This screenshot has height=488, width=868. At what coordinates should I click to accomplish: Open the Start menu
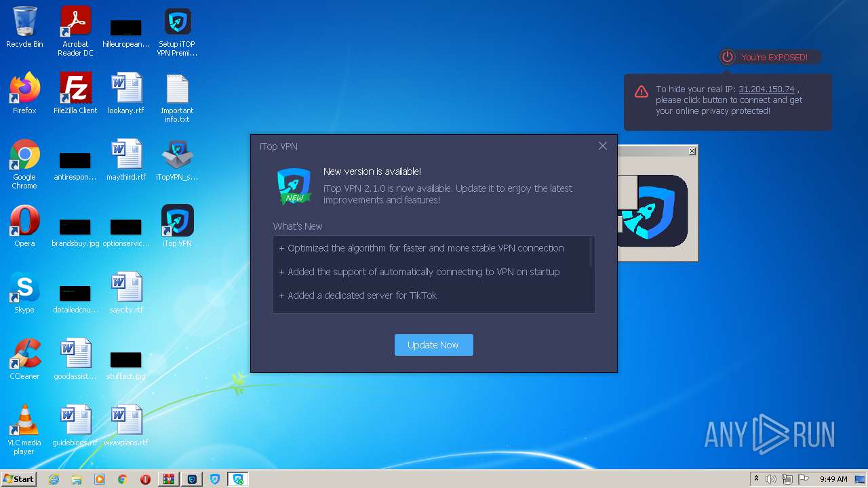(x=18, y=479)
